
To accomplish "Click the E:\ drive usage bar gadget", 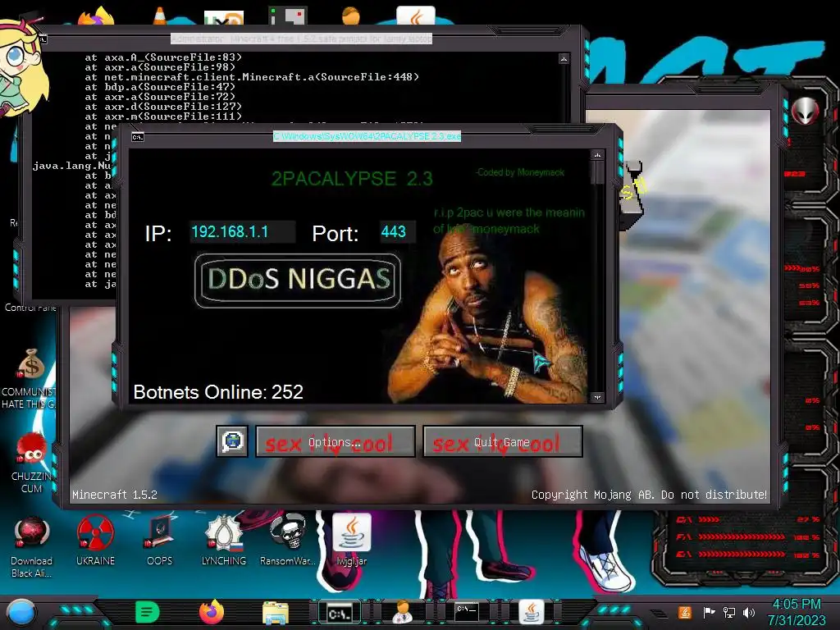I will 748,555.
